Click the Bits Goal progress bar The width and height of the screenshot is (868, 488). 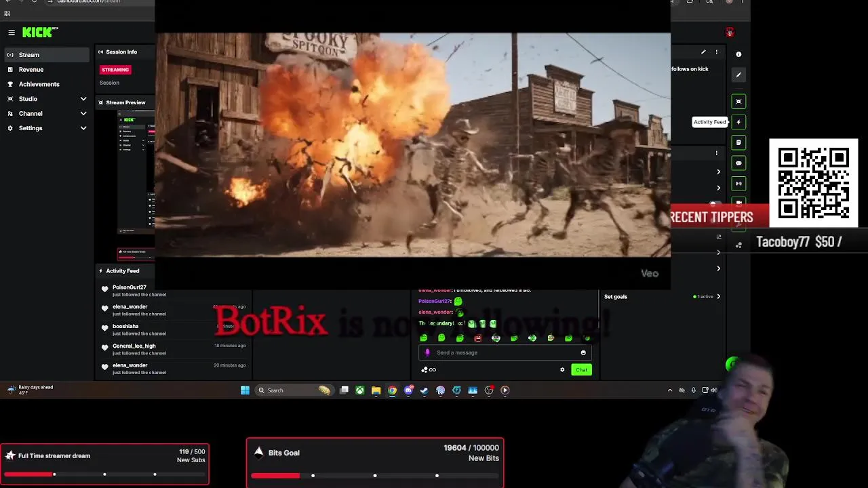tap(375, 475)
